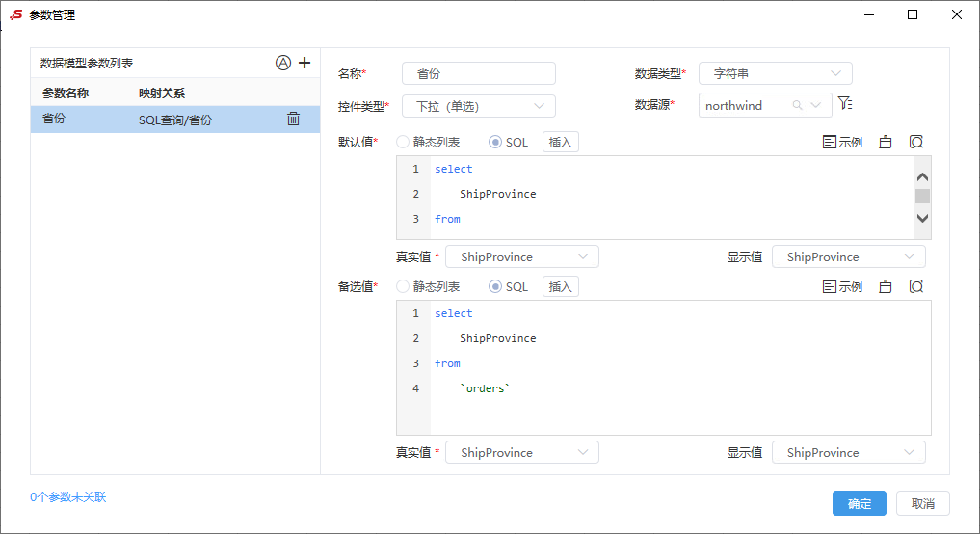Image resolution: width=980 pixels, height=534 pixels.
Task: Click the 0个参数未关联 link
Action: [68, 497]
